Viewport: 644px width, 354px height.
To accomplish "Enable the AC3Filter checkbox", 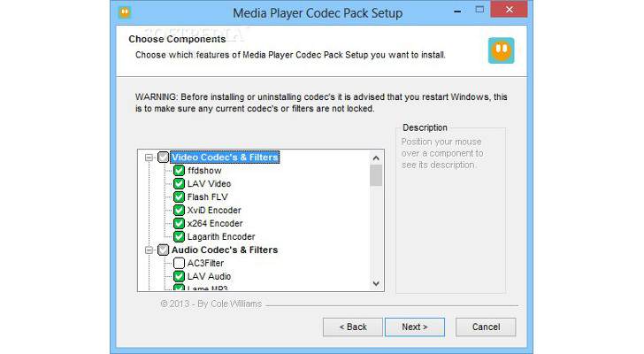I will coord(180,264).
